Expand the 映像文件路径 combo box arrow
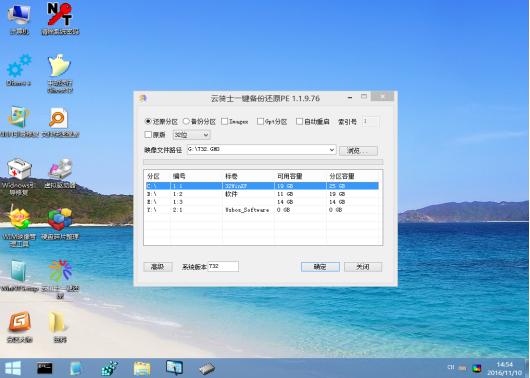530x378 pixels. (332, 149)
